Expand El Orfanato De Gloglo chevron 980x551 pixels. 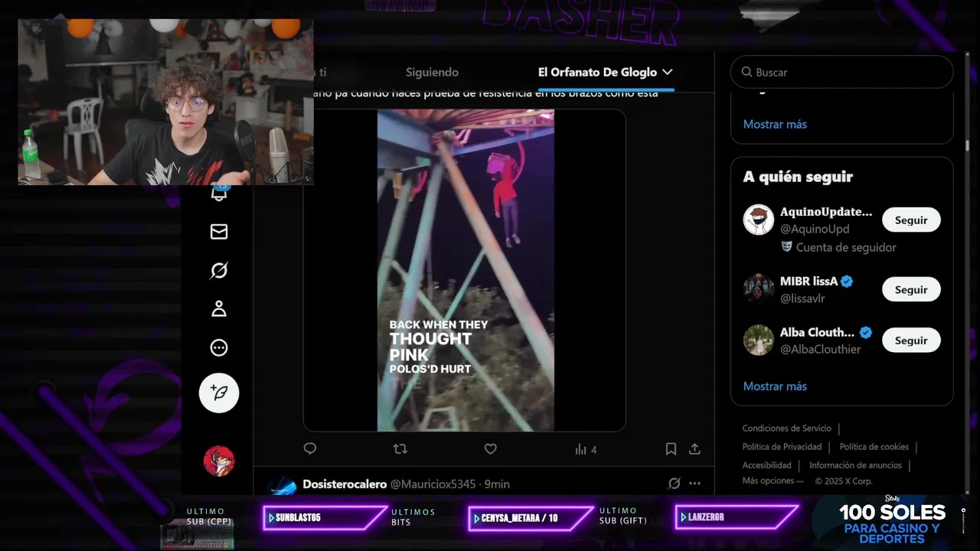coord(668,72)
